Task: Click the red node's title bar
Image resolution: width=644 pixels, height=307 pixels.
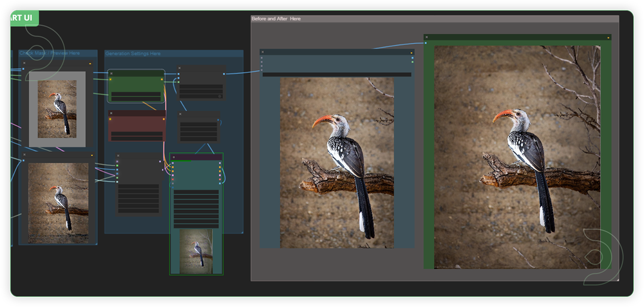Action: click(137, 113)
